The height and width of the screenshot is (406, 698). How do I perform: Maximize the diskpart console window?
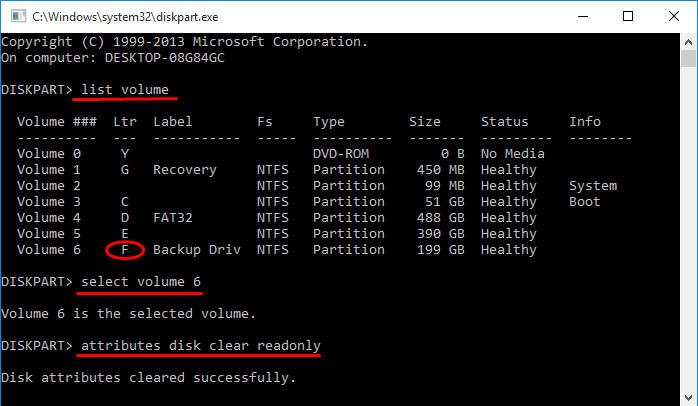tap(627, 16)
